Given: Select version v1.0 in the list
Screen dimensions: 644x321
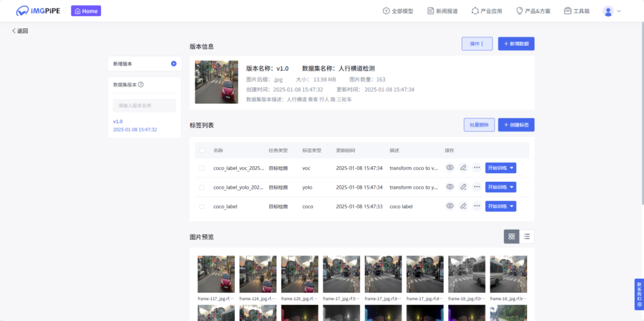Looking at the screenshot, I should click(135, 126).
